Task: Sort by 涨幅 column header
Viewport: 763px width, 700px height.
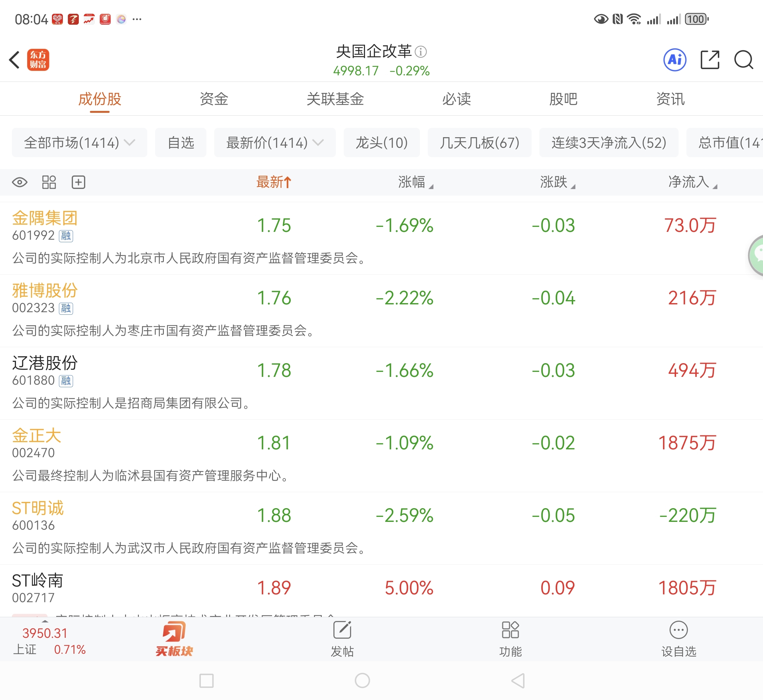Action: [x=415, y=182]
